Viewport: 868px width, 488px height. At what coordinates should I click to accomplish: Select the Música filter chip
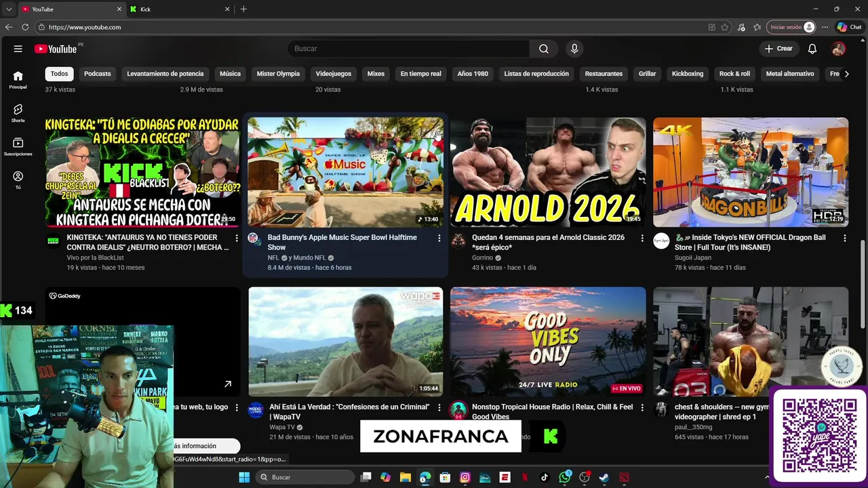pos(230,74)
